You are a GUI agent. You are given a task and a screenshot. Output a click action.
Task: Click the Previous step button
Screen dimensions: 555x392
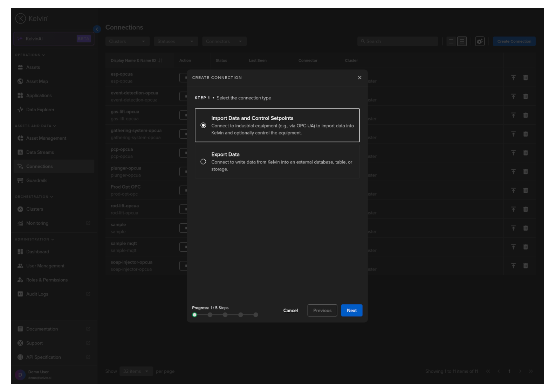pos(322,310)
